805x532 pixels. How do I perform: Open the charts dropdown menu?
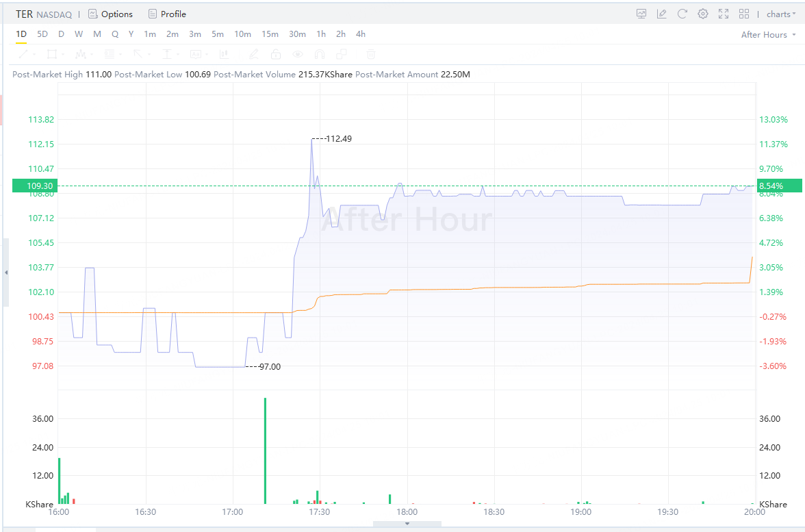point(781,14)
